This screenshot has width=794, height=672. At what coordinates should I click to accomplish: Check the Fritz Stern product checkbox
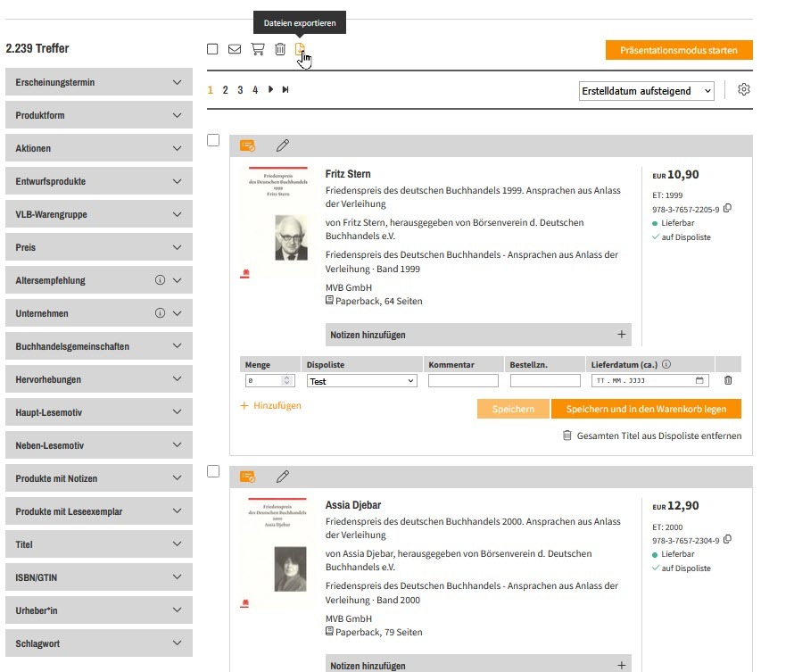point(213,140)
